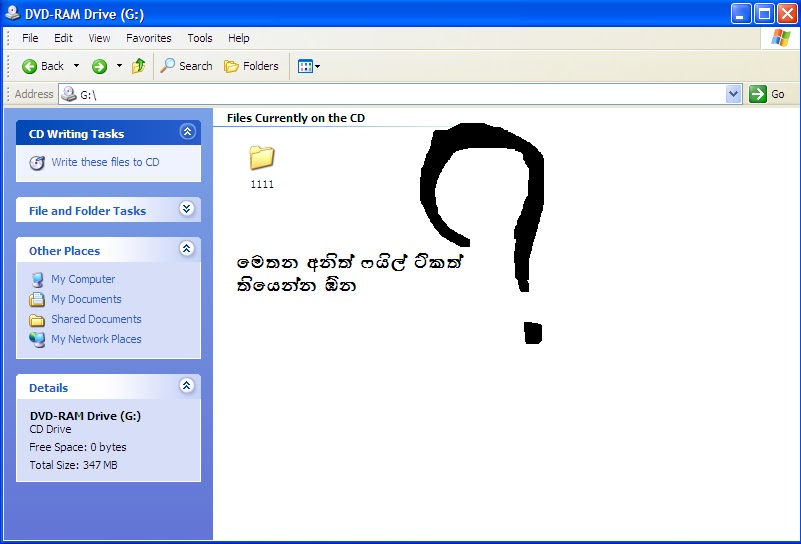Open the File menu
801x544 pixels.
click(30, 38)
